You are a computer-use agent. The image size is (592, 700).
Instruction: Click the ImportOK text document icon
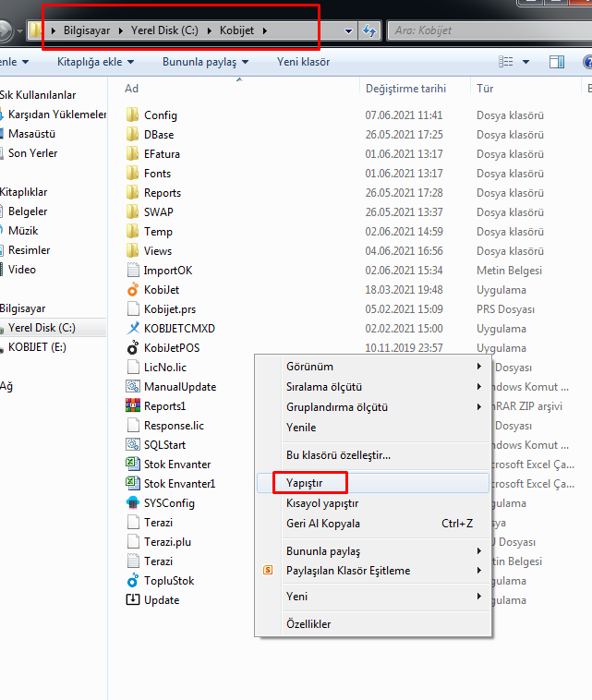(x=133, y=270)
